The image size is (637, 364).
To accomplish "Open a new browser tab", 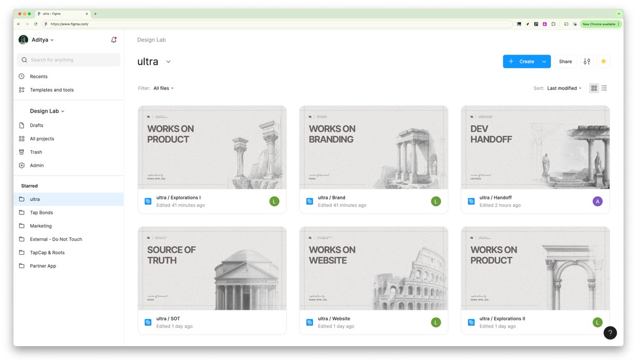I will 96,14.
